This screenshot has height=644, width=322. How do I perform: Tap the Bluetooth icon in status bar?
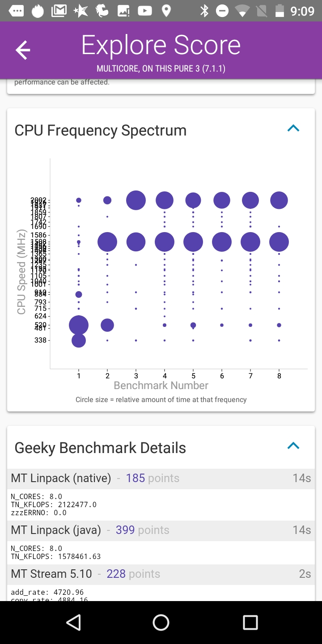tap(204, 11)
